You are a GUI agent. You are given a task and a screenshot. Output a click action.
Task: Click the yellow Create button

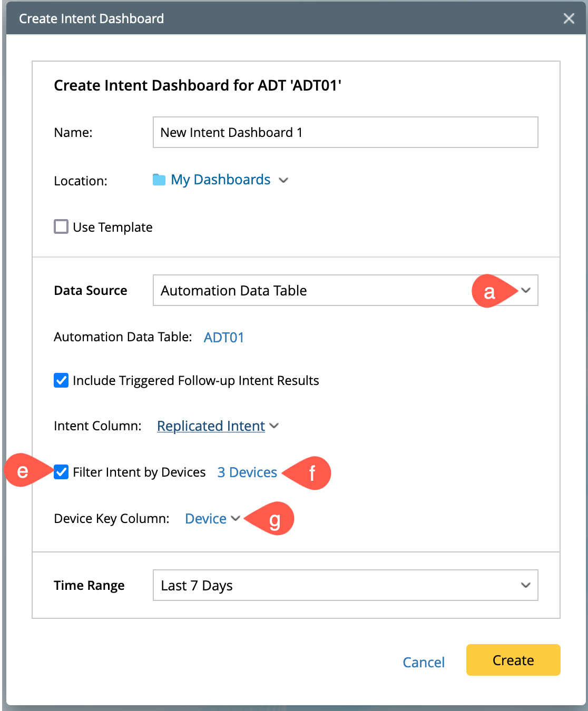pos(513,660)
